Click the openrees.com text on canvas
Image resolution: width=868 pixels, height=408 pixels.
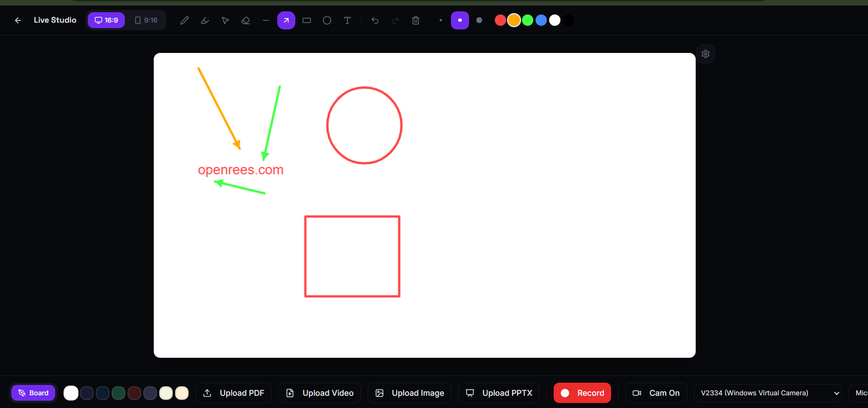point(241,170)
